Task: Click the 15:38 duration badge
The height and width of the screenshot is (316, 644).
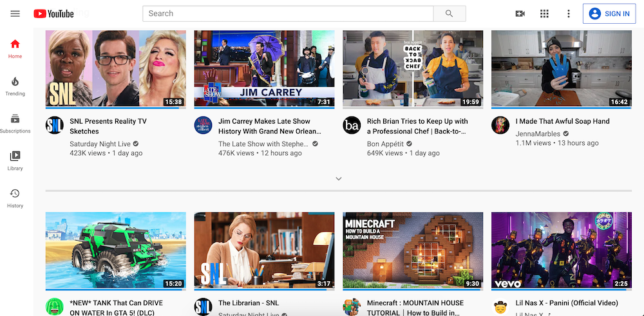Action: pos(173,102)
